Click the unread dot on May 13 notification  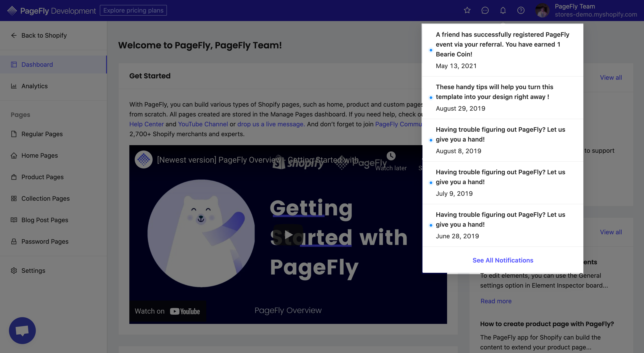[431, 50]
